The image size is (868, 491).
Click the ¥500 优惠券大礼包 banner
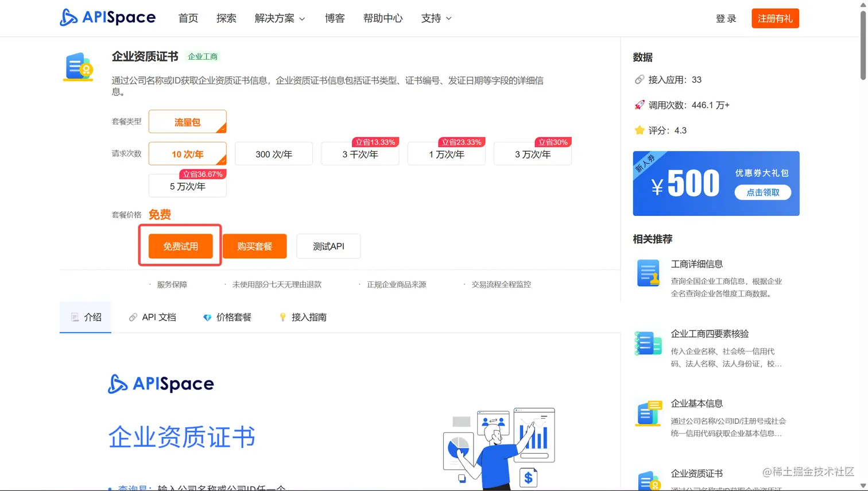coord(716,183)
